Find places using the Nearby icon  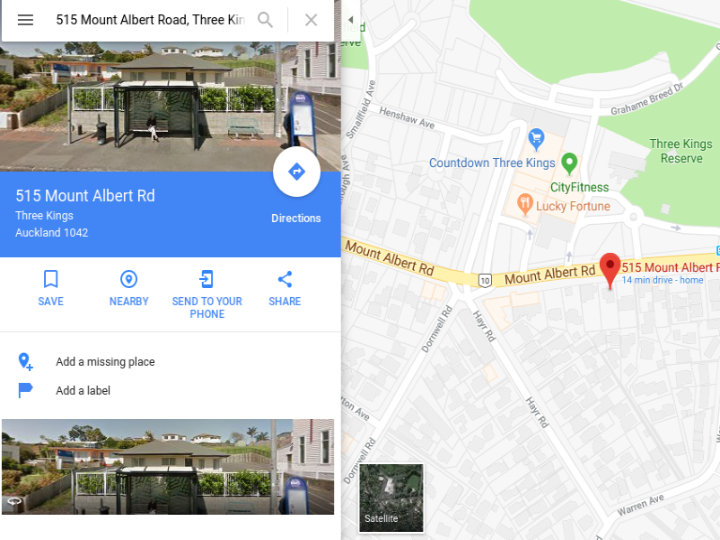coord(129,279)
